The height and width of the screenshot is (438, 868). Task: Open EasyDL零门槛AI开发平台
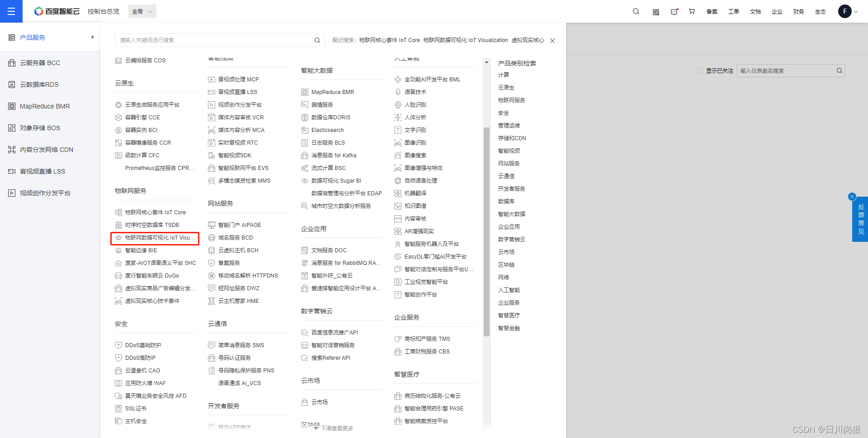(x=435, y=257)
